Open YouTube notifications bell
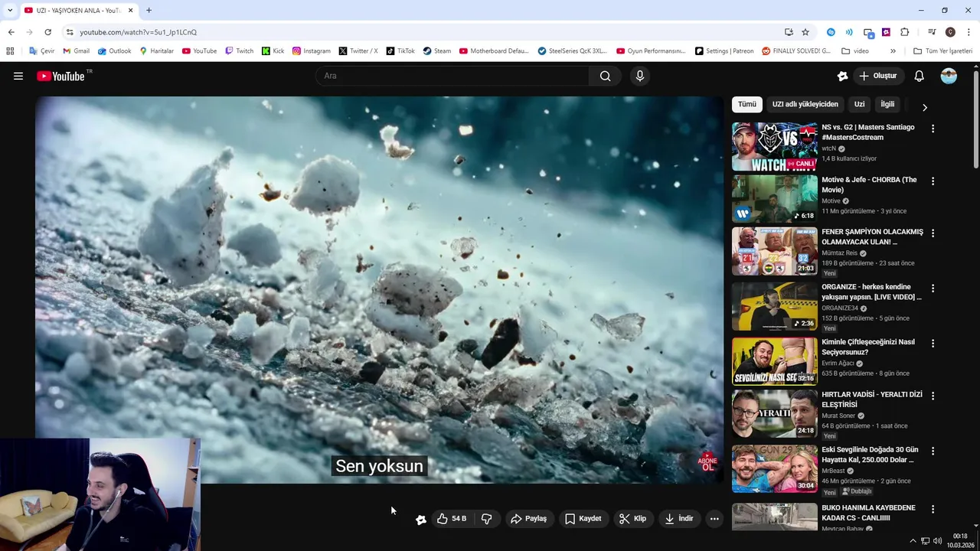The height and width of the screenshot is (551, 980). 920,76
